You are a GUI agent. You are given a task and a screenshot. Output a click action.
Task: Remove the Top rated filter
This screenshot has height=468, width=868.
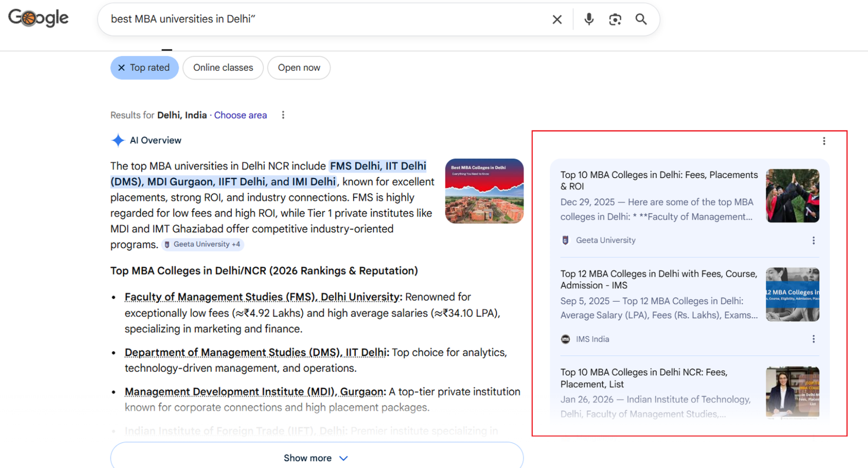(122, 67)
